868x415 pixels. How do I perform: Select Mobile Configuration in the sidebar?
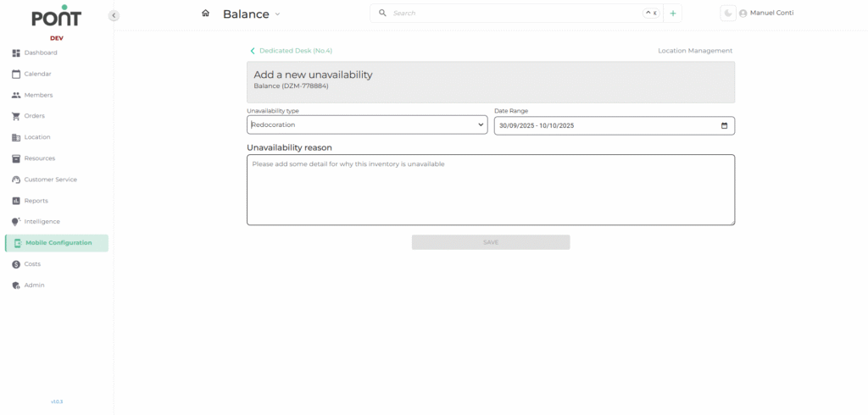[57, 243]
